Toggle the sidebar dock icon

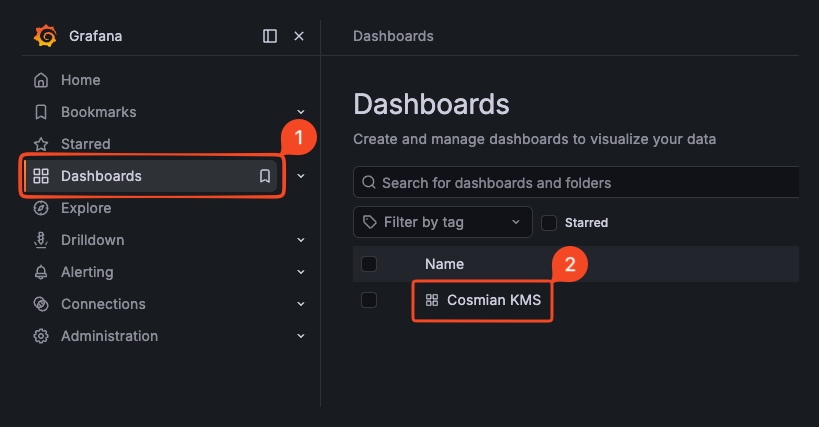coord(270,36)
